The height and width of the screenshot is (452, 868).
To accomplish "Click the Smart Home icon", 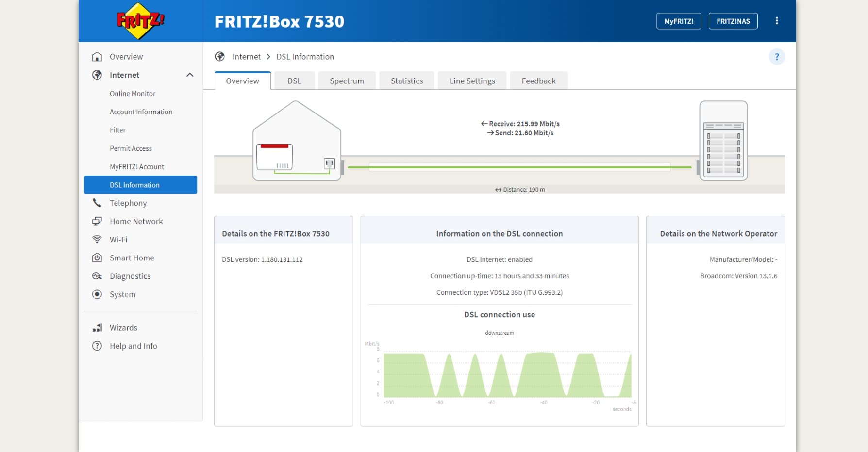I will coord(97,258).
